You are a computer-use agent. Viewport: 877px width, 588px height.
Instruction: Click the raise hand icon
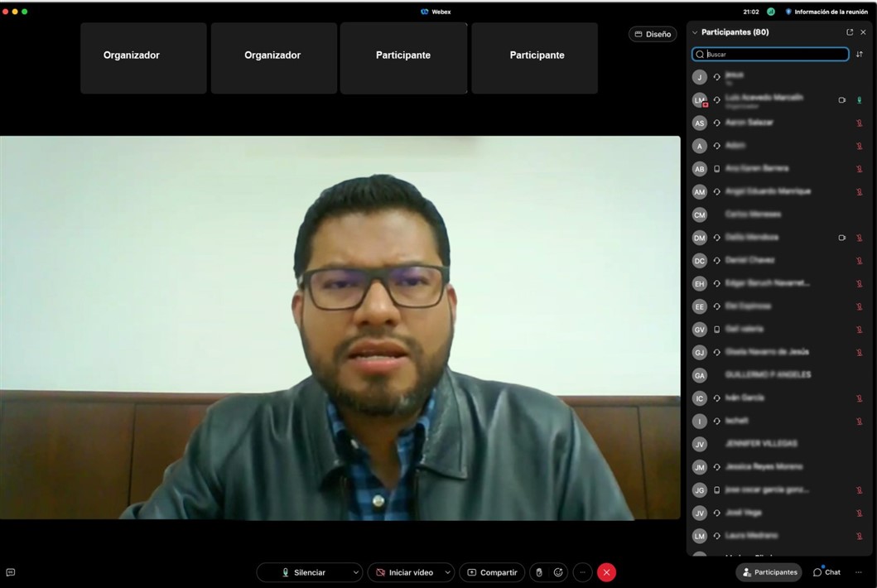pos(539,572)
